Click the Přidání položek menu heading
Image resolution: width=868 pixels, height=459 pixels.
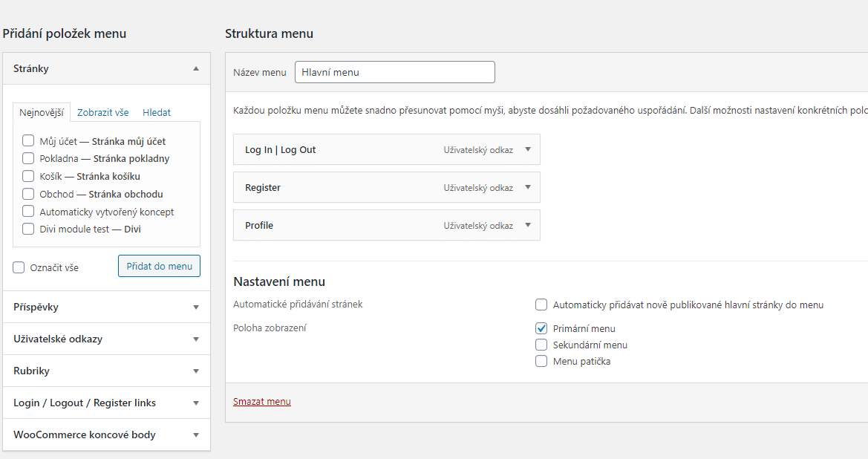[64, 33]
